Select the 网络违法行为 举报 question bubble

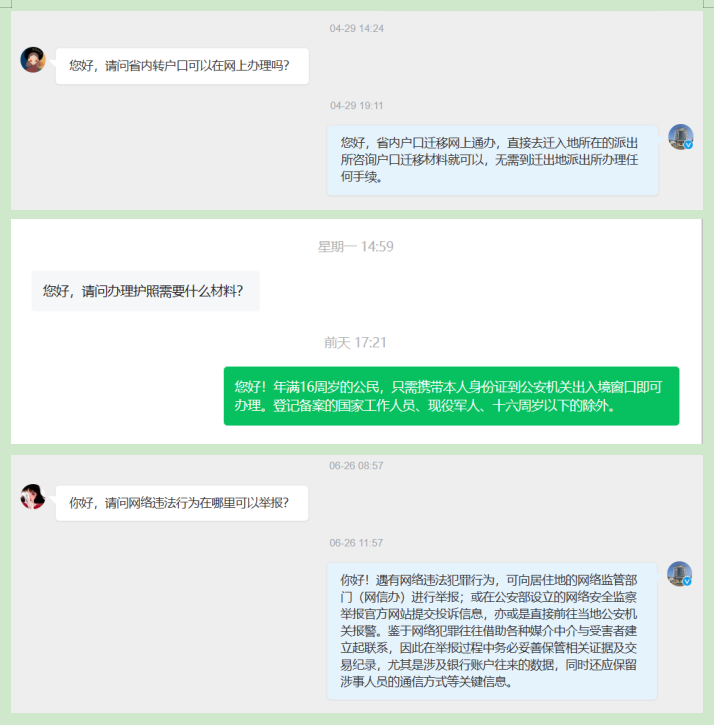click(182, 503)
